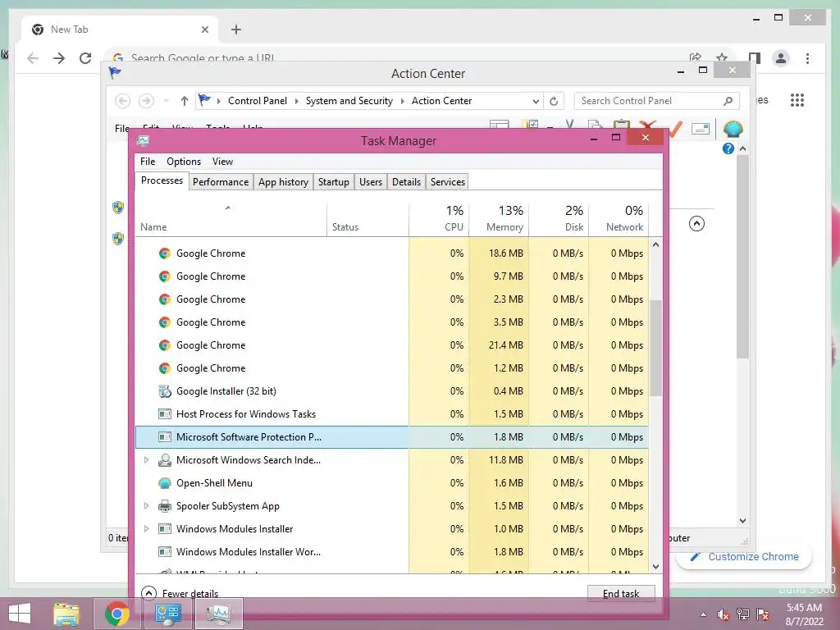Click Task Manager scrollbar down arrow
The height and width of the screenshot is (630, 840).
click(655, 566)
